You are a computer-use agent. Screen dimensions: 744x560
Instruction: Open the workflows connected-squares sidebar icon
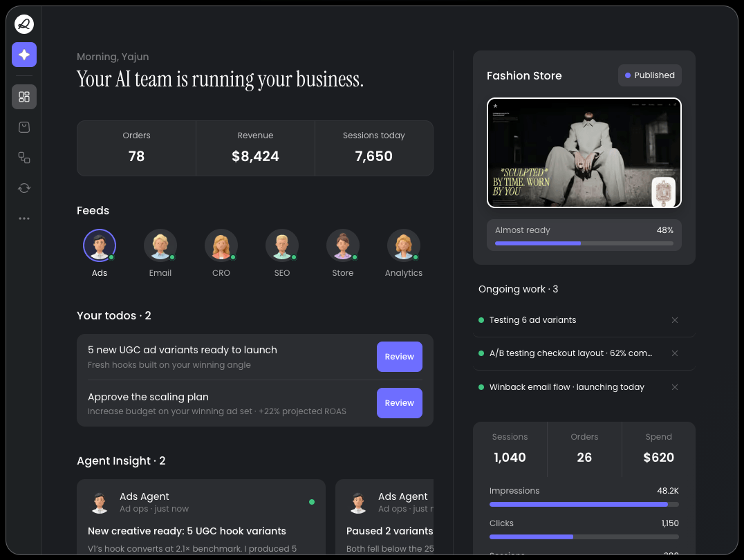24,158
